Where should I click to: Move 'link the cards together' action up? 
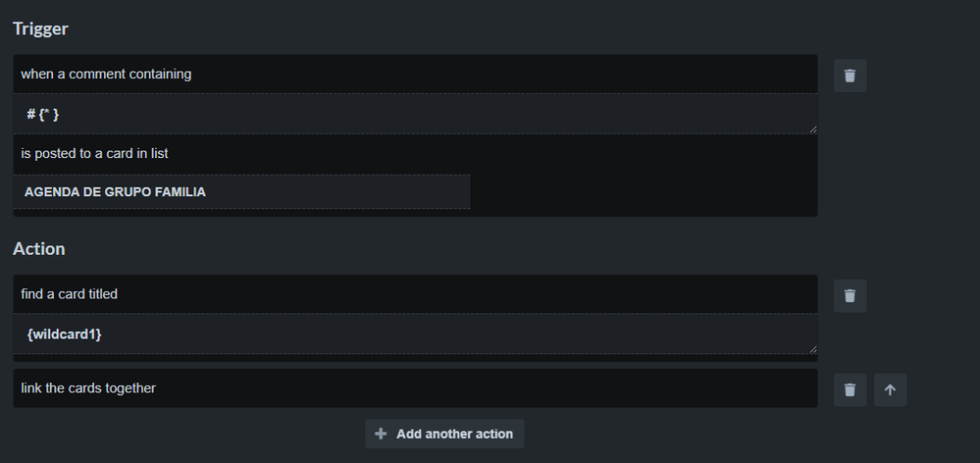coord(890,389)
